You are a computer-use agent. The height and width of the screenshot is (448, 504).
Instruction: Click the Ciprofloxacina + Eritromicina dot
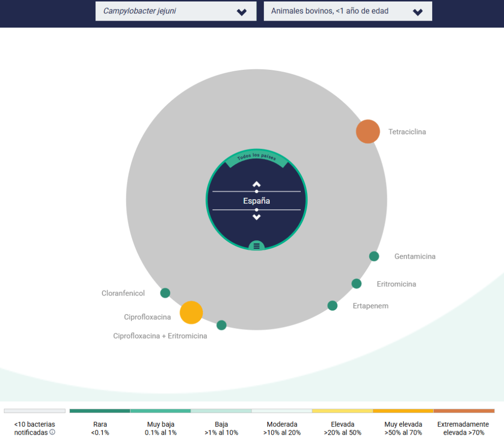(x=221, y=325)
